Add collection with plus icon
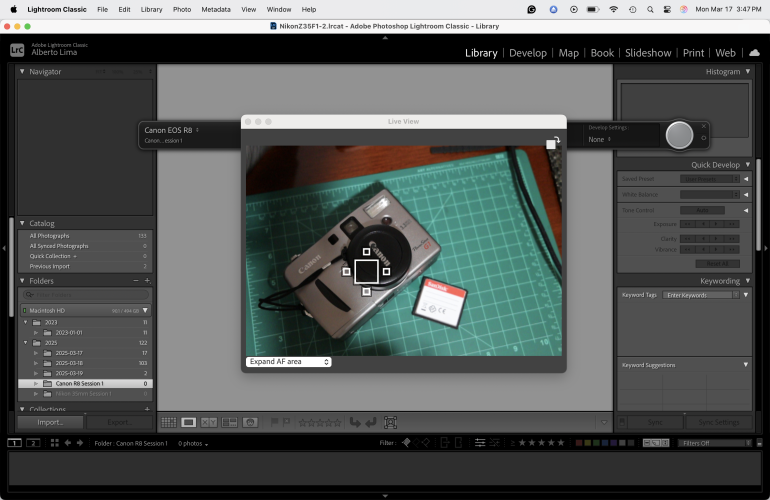Screen dimensions: 770x500 point(147,409)
